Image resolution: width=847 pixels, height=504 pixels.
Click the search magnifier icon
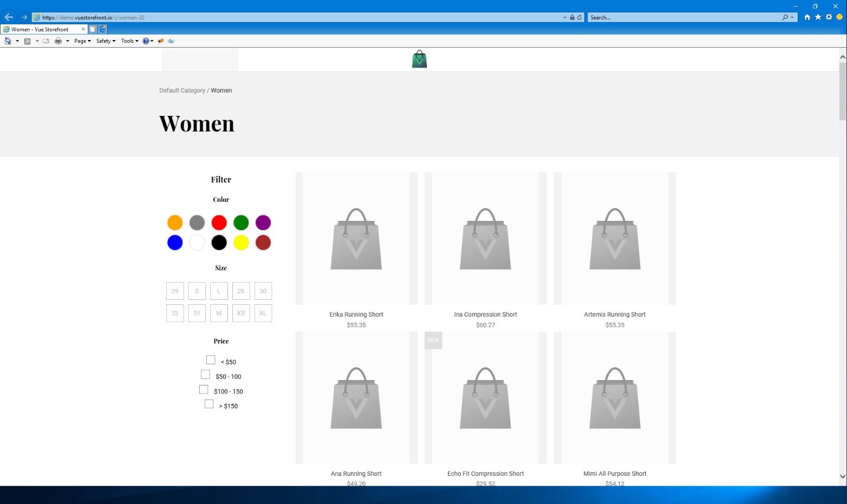(x=785, y=17)
